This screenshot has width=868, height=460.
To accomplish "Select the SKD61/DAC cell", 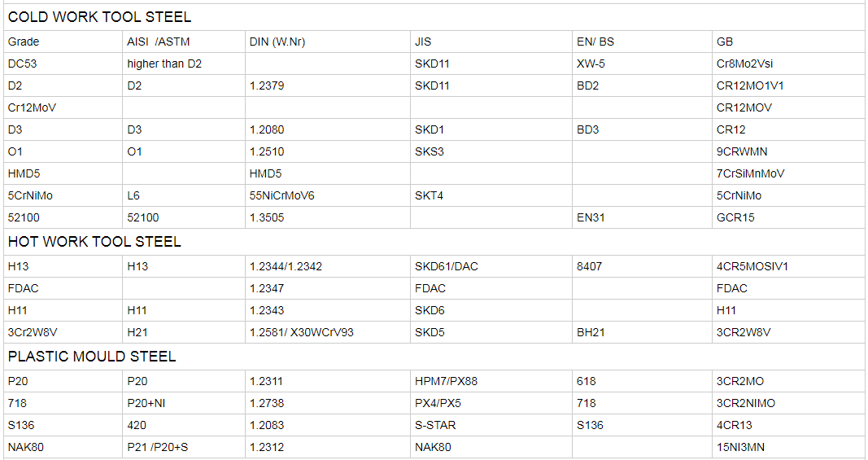I will click(x=446, y=266).
